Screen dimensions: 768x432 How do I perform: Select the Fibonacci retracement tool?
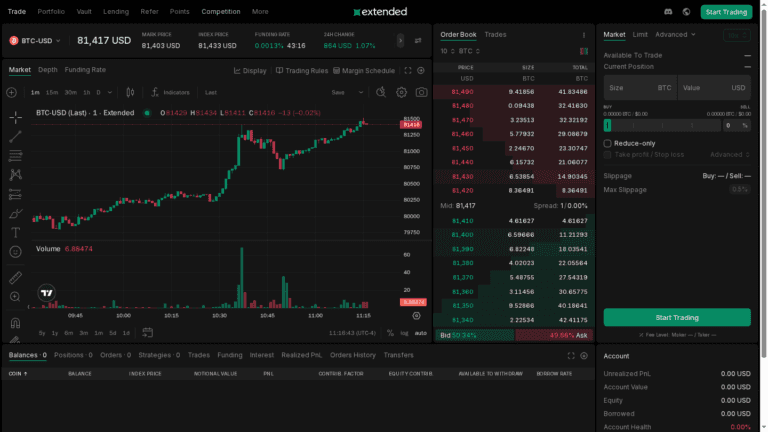coord(16,156)
